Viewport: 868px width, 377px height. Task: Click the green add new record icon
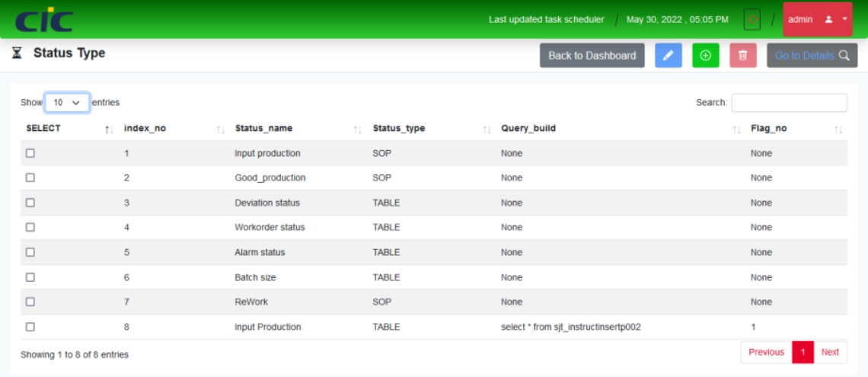[x=705, y=56]
